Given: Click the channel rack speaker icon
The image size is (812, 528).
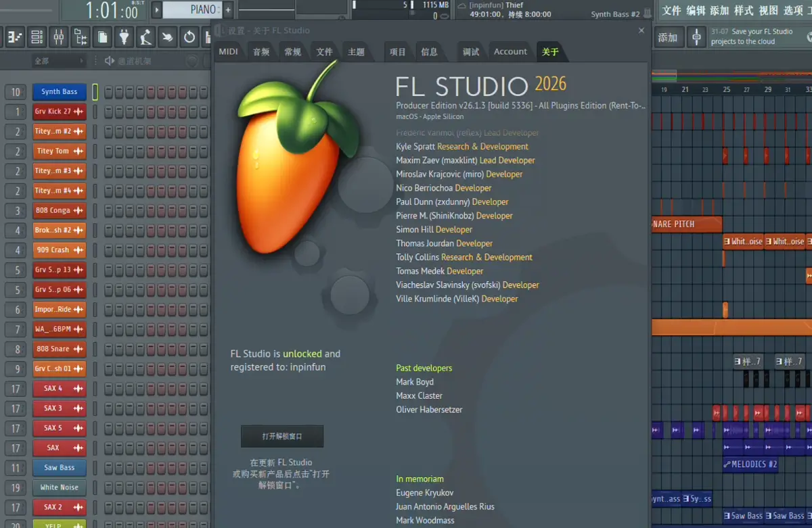Looking at the screenshot, I should coord(110,61).
